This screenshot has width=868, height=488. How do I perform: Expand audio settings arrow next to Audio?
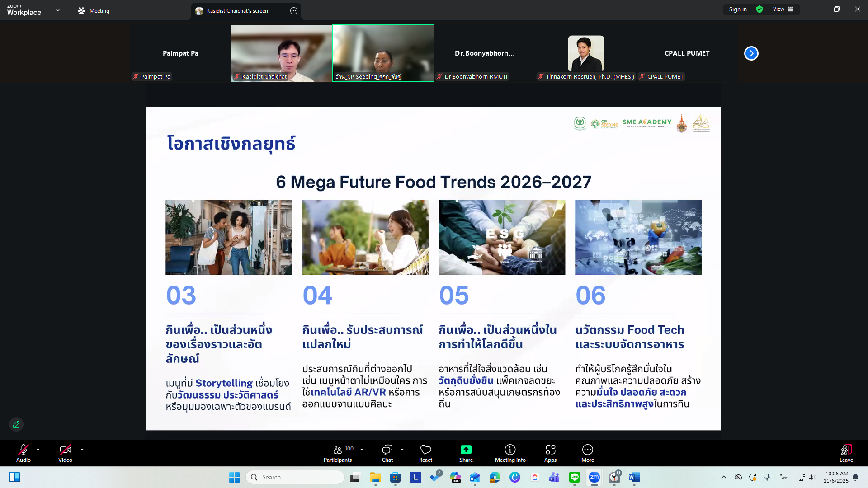coord(38,450)
